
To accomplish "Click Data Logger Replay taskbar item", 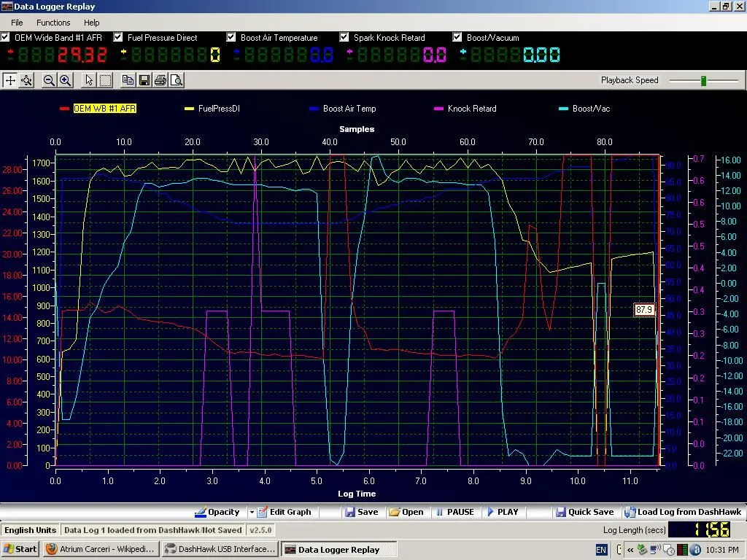I will click(x=338, y=550).
